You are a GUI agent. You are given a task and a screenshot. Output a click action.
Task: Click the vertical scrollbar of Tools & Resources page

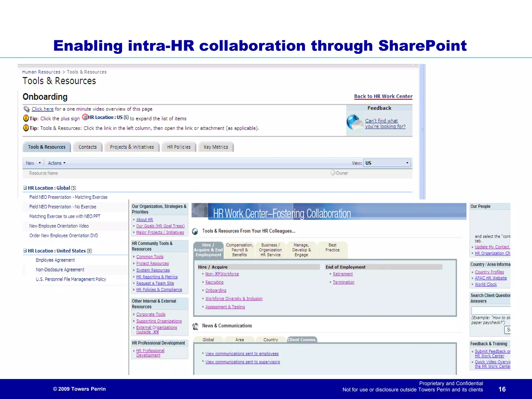tap(422, 131)
